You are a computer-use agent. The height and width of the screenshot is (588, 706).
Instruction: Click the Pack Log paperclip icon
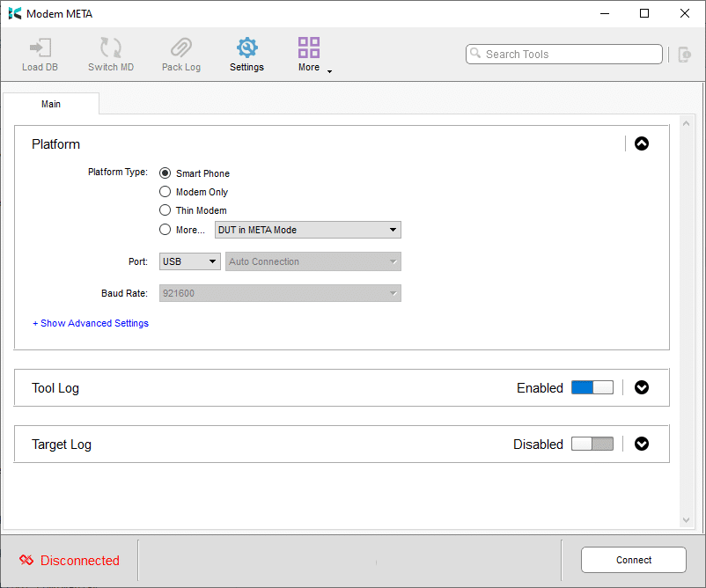[x=181, y=48]
